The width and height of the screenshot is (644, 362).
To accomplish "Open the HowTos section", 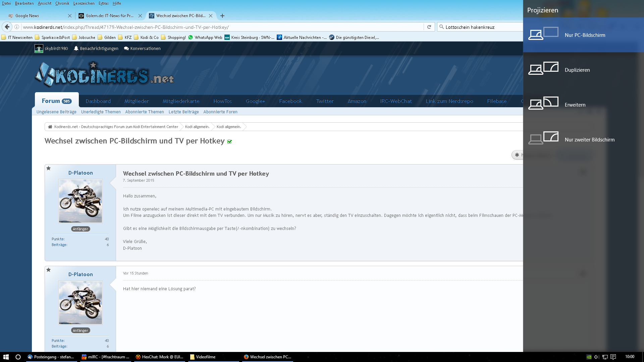I will click(222, 101).
